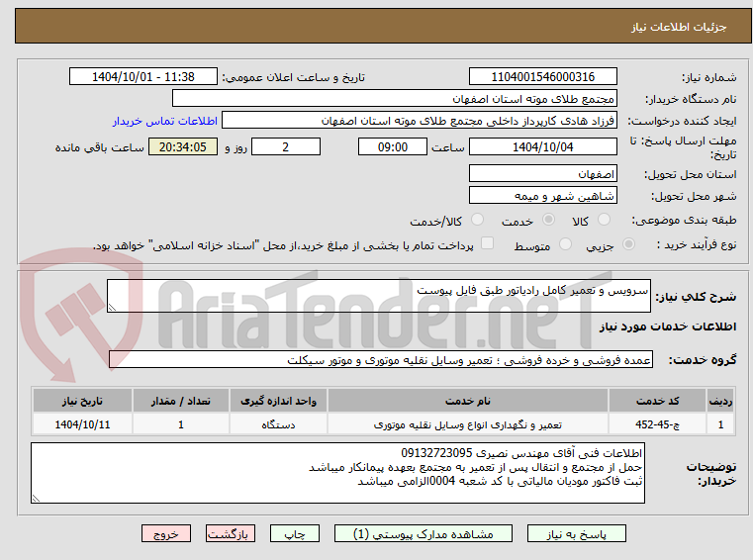Click the page title جزئیات اطلاعات نیاز
This screenshot has width=753, height=560.
tap(679, 27)
